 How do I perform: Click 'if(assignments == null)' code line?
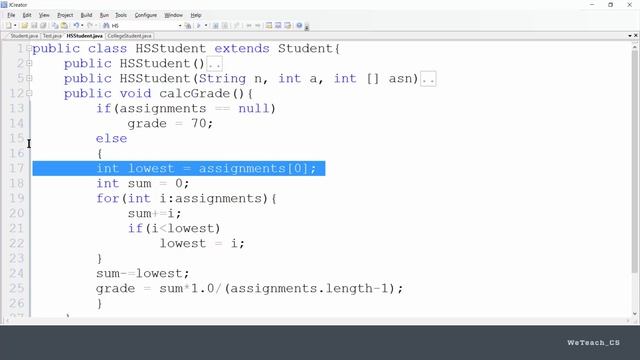click(x=186, y=109)
